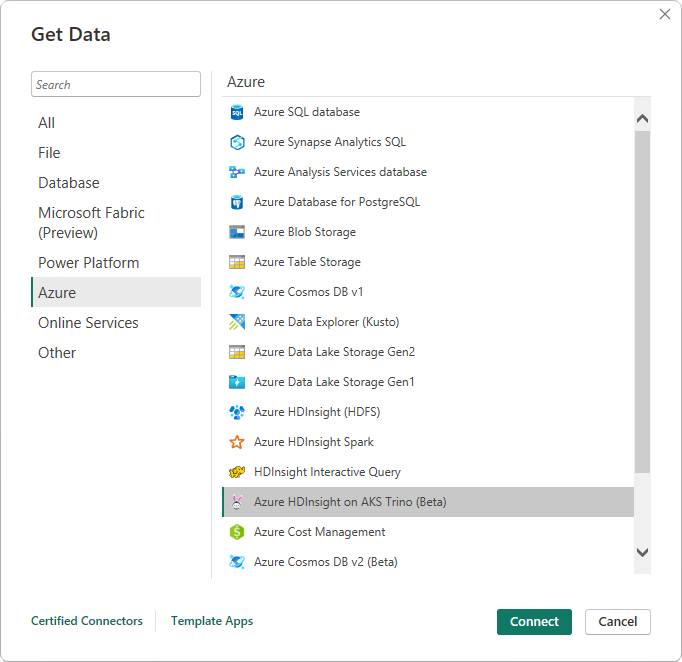Select the Azure HDInsight Spark star icon
Viewport: 682px width, 662px height.
pos(237,442)
